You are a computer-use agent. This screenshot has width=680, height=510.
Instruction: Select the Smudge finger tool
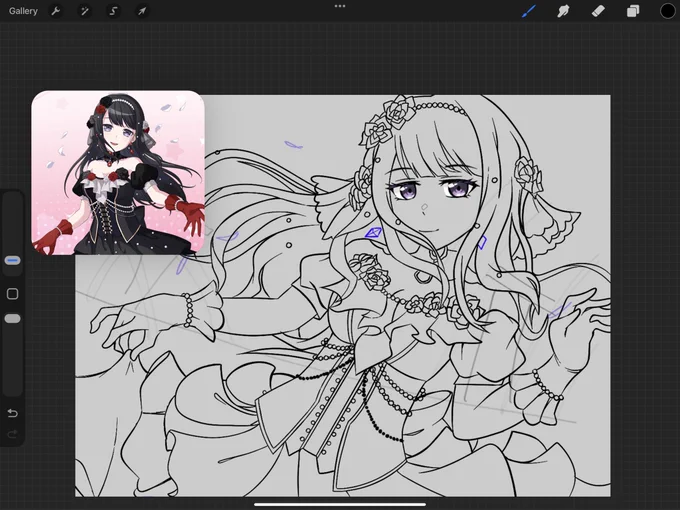563,11
